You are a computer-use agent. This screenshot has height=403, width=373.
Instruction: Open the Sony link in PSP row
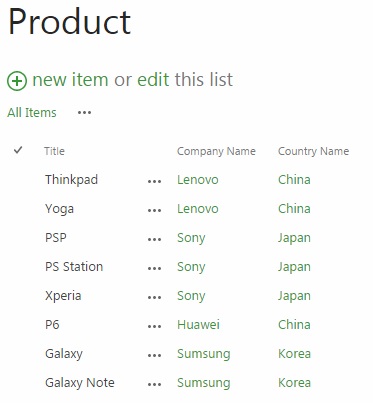point(191,238)
